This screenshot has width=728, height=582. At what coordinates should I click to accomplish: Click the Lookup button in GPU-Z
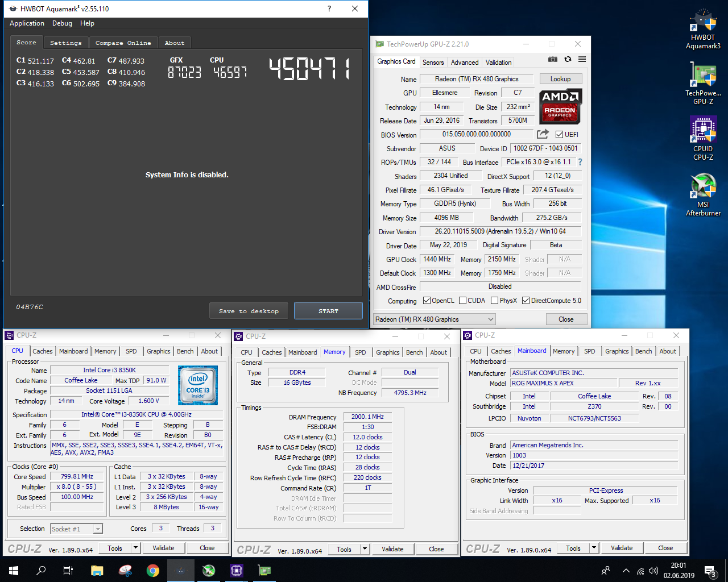click(x=560, y=79)
